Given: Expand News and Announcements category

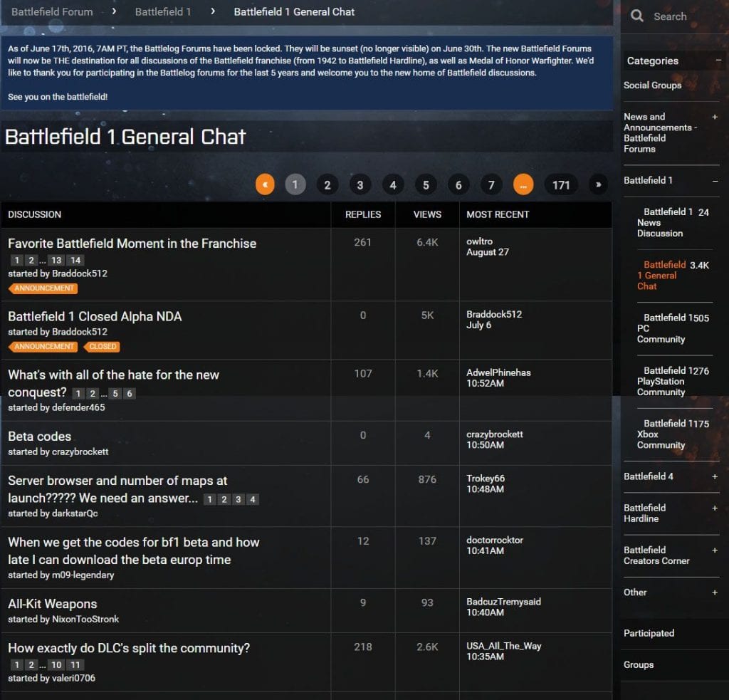Looking at the screenshot, I should (x=715, y=117).
